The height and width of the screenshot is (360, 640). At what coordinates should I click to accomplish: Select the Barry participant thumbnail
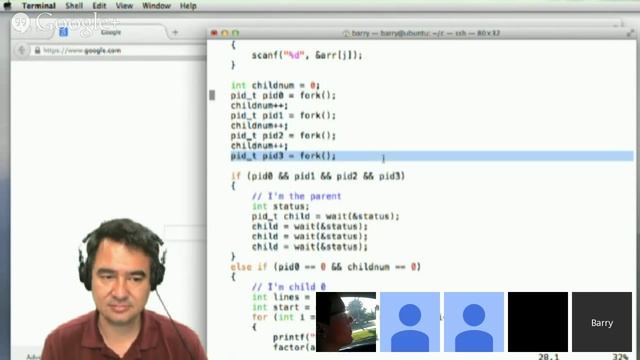(x=602, y=322)
